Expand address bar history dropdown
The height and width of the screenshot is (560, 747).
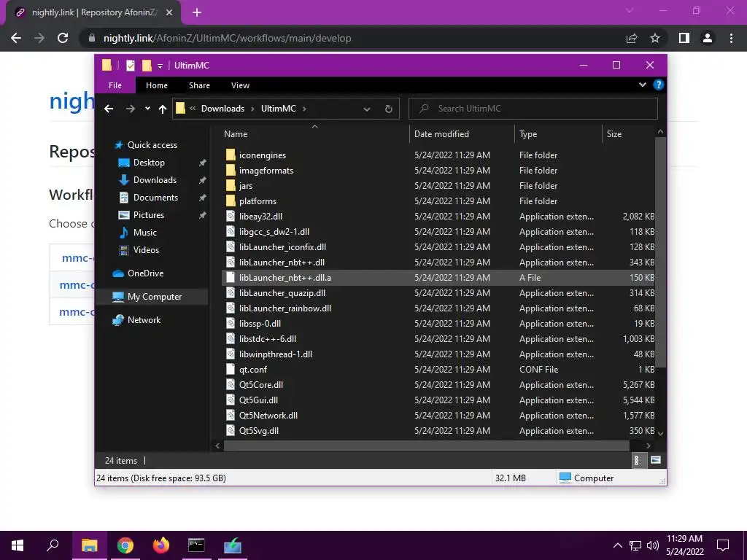point(366,109)
